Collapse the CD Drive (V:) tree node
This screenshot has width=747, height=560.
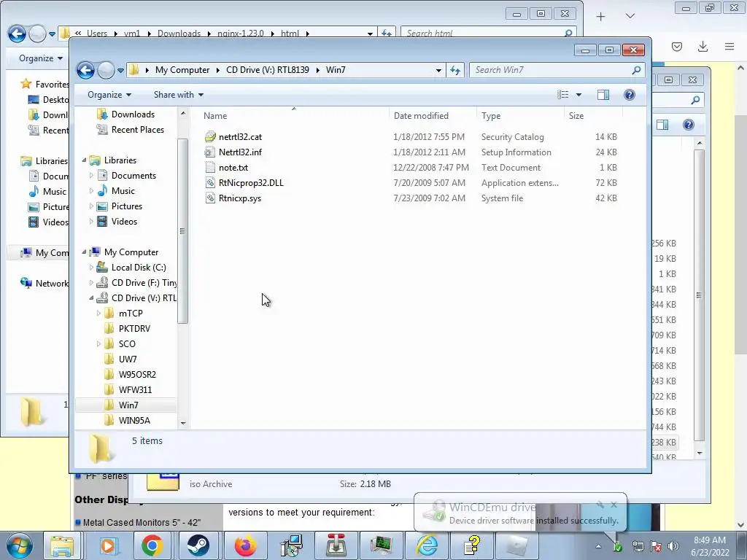(91, 298)
